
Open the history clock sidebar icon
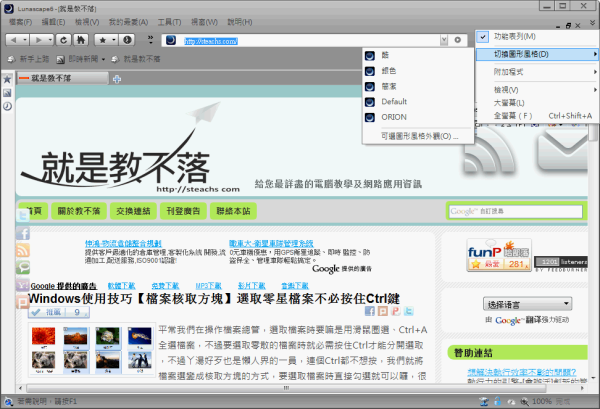pyautogui.click(x=7, y=106)
